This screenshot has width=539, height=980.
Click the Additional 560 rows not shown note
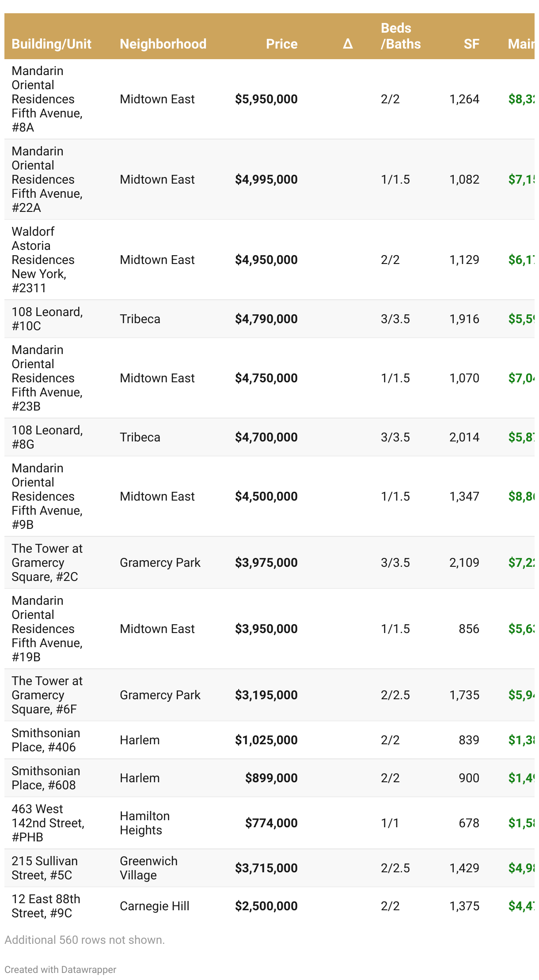(x=84, y=940)
